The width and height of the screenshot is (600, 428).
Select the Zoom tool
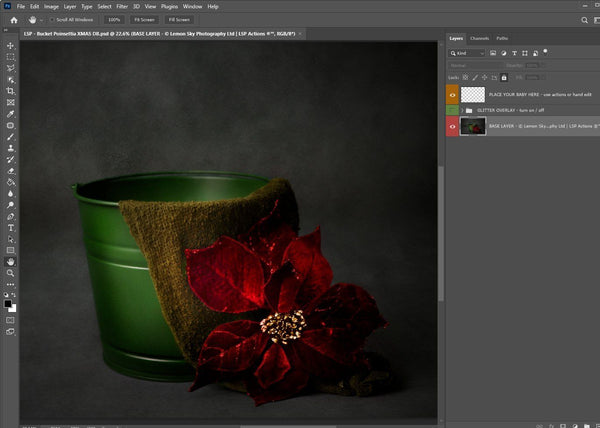click(10, 273)
